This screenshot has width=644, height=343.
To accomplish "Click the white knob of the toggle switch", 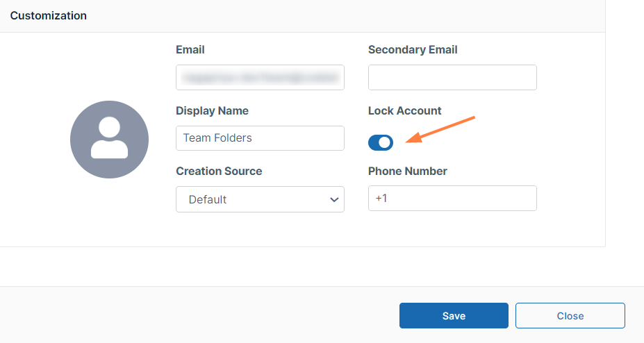I will pos(386,142).
